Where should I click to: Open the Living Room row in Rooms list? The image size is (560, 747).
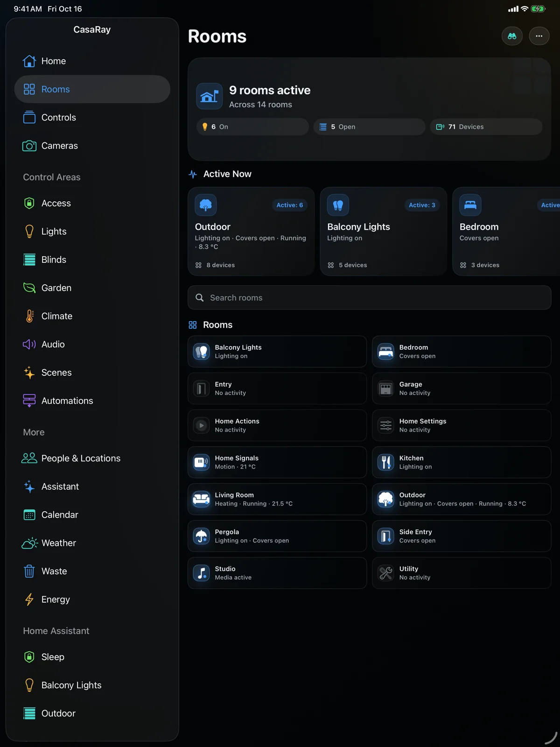[277, 499]
